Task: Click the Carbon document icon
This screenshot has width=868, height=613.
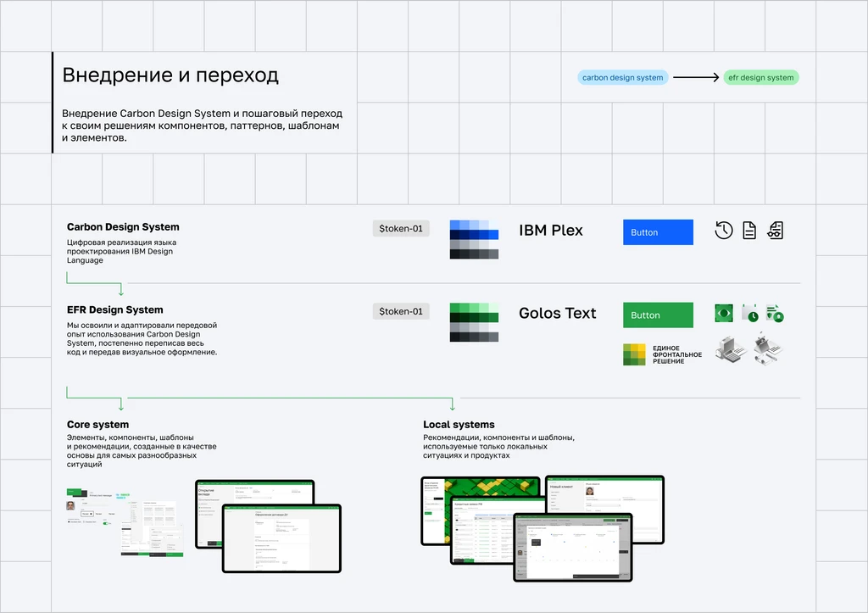Action: click(749, 231)
